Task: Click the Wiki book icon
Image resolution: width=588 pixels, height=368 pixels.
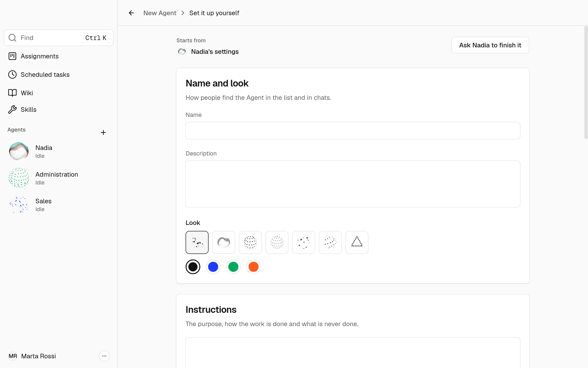Action: (x=12, y=93)
